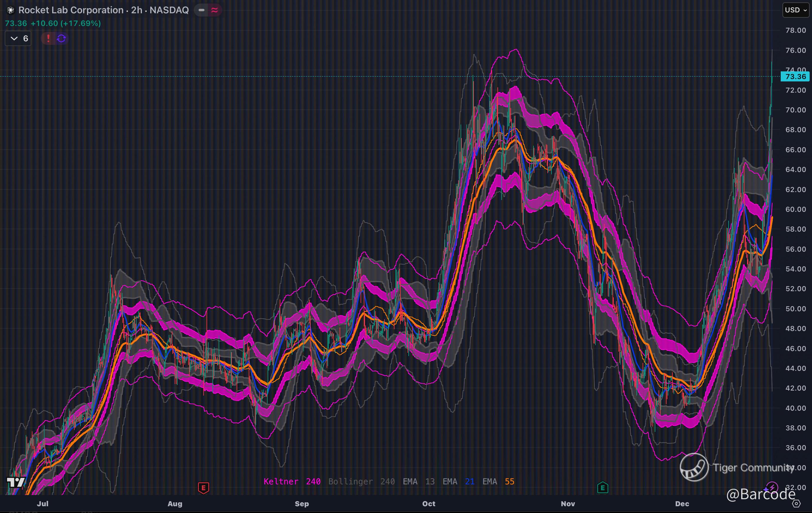Click the TradingView logo

click(16, 482)
